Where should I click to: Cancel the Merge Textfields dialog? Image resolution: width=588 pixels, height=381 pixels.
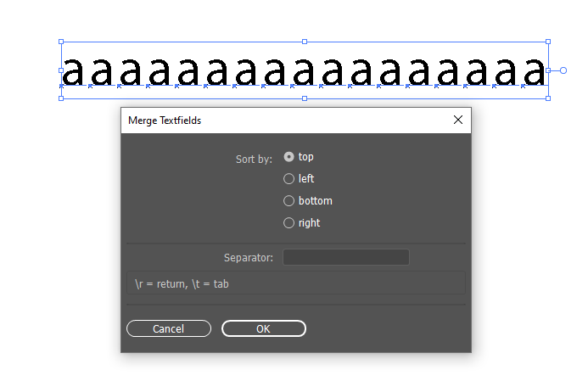pyautogui.click(x=168, y=328)
